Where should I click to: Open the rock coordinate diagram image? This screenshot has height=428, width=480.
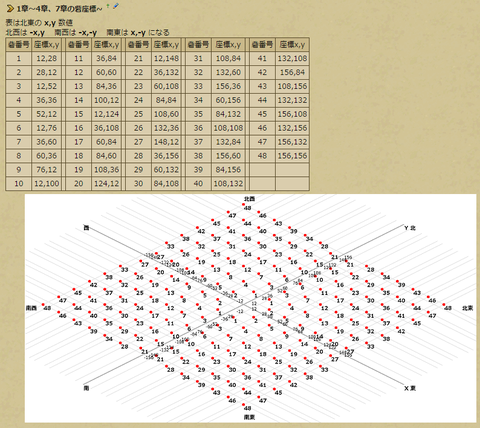pos(250,308)
